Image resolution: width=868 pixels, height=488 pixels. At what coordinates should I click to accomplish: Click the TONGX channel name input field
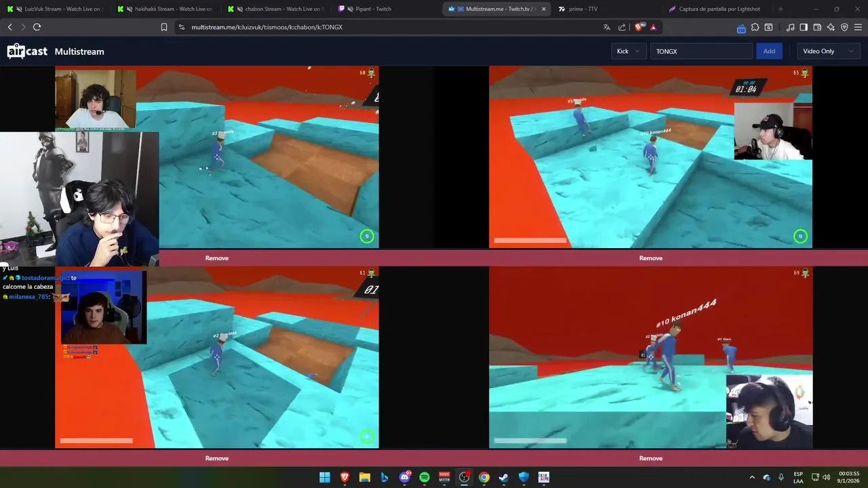tap(701, 52)
